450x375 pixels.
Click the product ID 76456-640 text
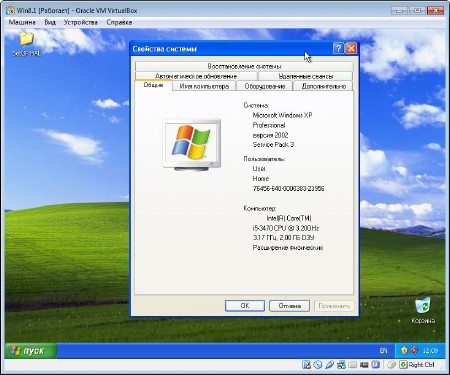[x=288, y=188]
